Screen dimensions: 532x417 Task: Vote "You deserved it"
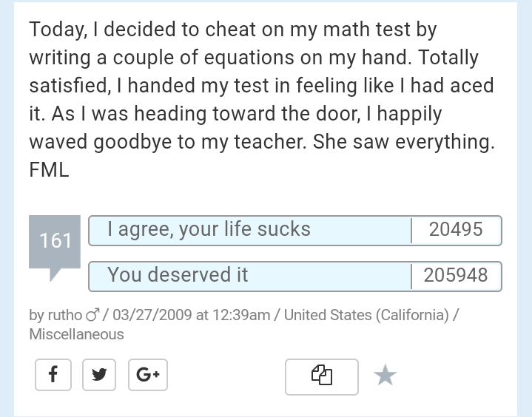click(249, 276)
